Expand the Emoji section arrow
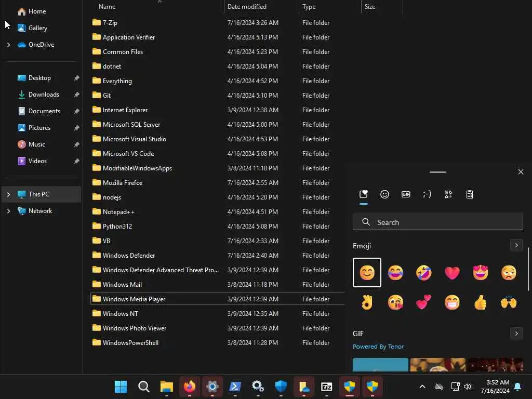This screenshot has width=532, height=399. 516,245
